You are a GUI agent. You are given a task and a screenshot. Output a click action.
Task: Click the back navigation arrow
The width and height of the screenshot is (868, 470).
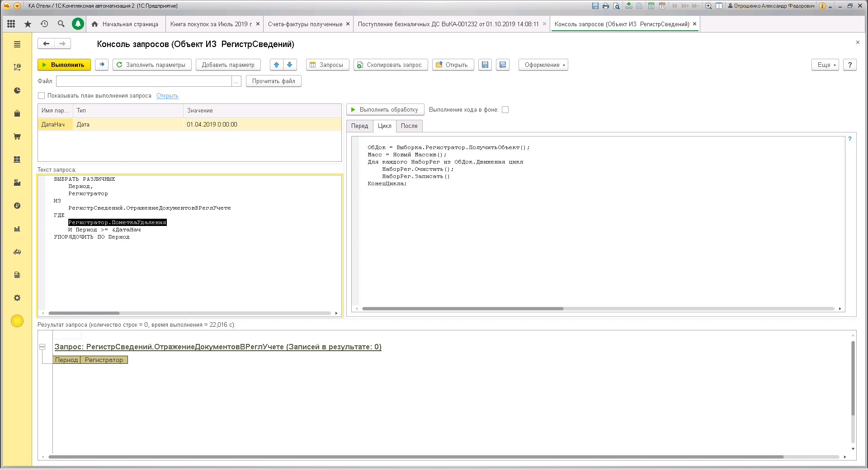coord(46,44)
